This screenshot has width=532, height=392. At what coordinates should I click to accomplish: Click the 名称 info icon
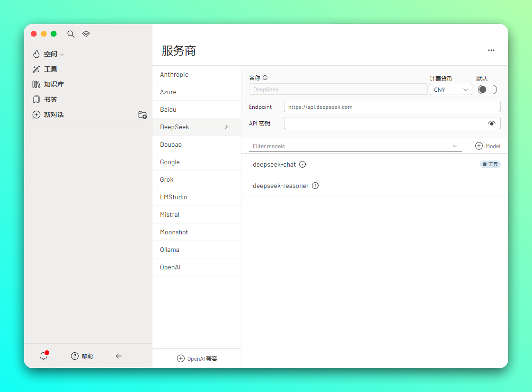tap(265, 78)
